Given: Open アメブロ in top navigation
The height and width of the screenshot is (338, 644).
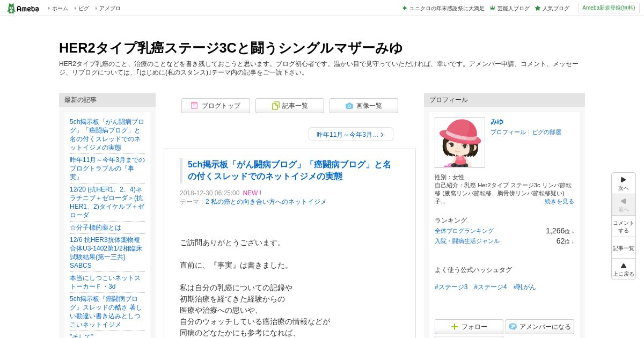Looking at the screenshot, I should tap(109, 9).
